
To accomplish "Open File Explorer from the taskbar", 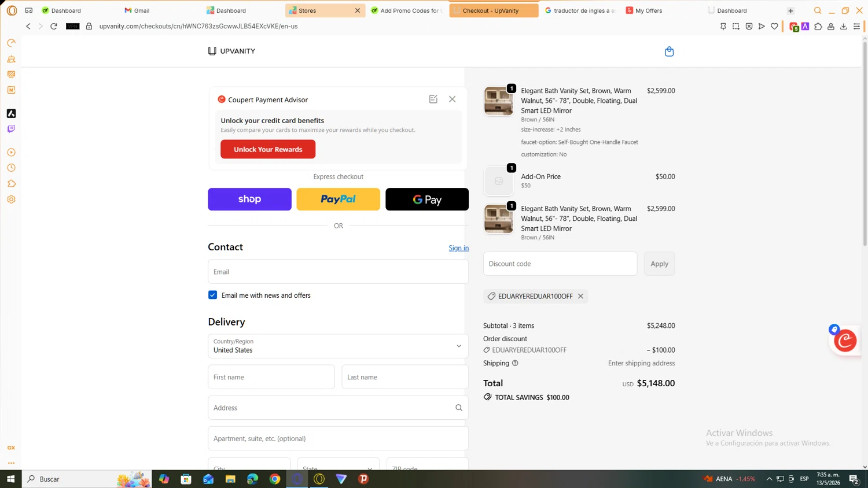I will click(230, 479).
